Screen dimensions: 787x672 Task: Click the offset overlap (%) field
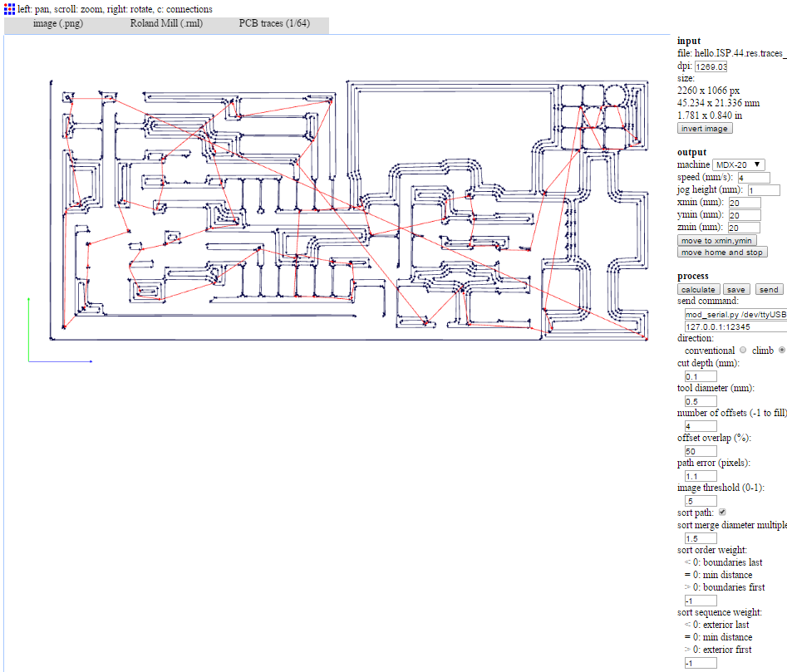point(701,451)
